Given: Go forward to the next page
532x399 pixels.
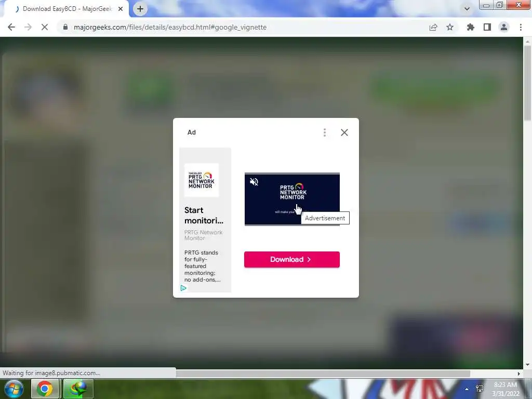Looking at the screenshot, I should [28, 27].
